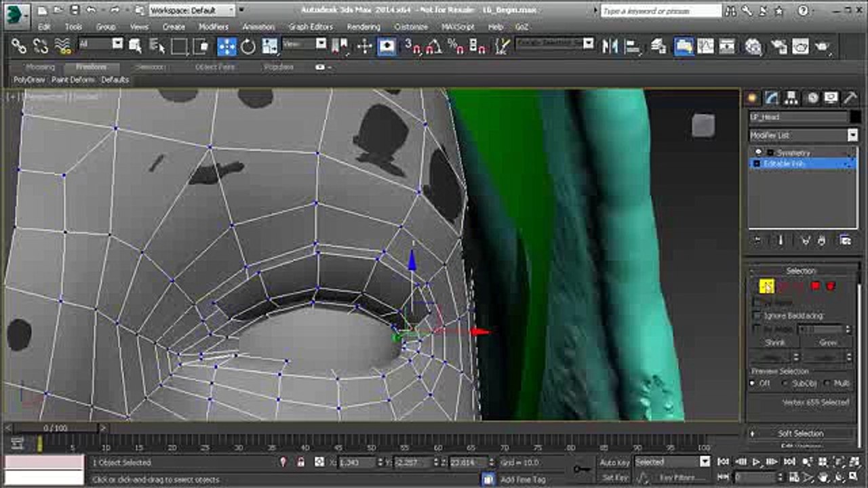Screen dimensions: 868x488
Task: Click the Grow selection button
Action: click(x=827, y=343)
